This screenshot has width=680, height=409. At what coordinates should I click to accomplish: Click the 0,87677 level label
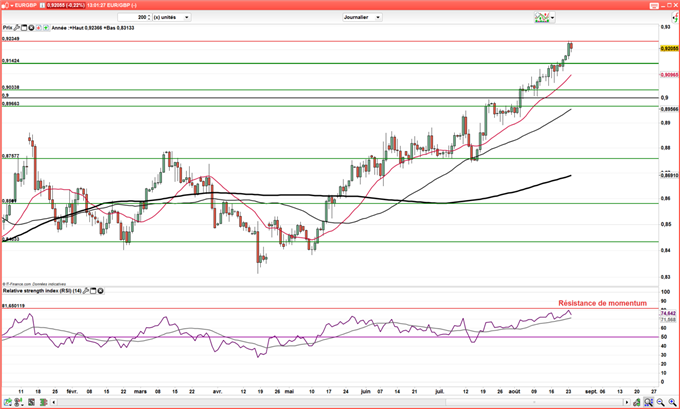pos(11,156)
